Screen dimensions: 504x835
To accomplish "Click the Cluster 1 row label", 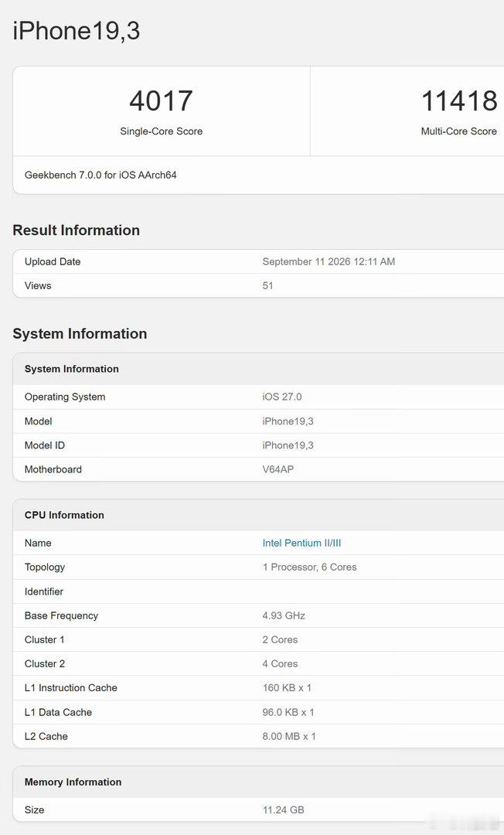I will (x=44, y=640).
